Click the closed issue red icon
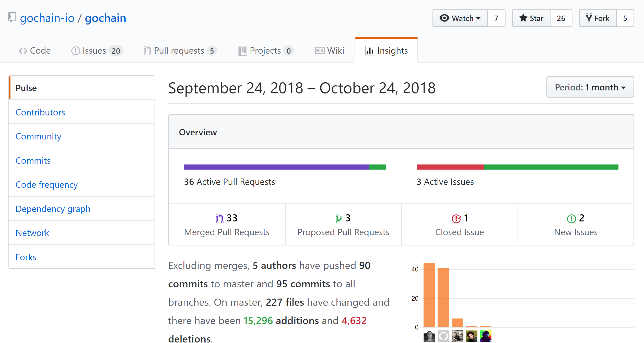644x343 pixels. [456, 219]
